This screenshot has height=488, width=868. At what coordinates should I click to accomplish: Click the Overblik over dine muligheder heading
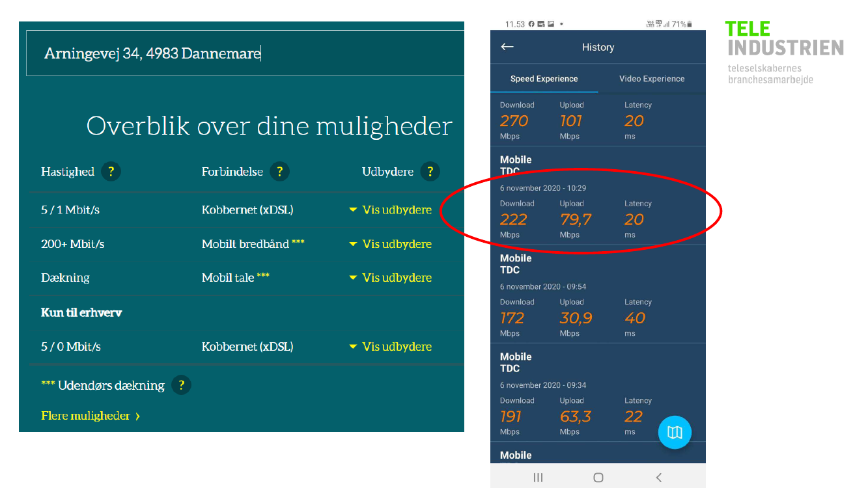(269, 126)
